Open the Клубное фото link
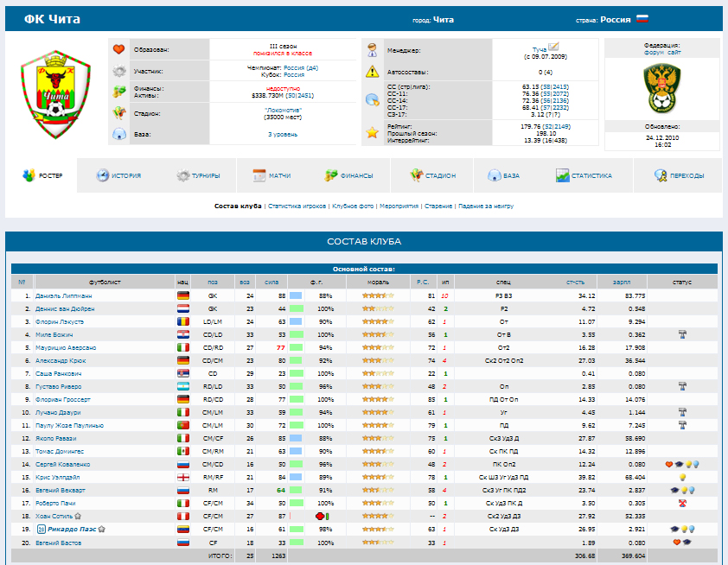This screenshot has width=728, height=565. 353,206
